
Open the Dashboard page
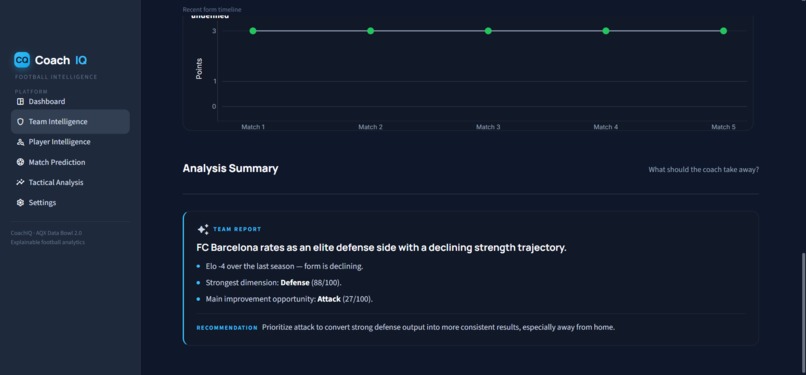tap(70, 102)
